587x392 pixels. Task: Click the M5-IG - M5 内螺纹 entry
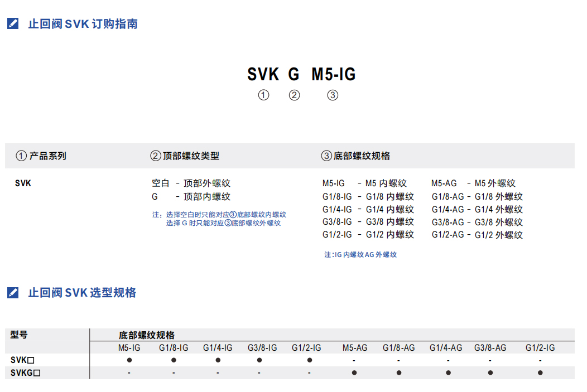pyautogui.click(x=364, y=183)
